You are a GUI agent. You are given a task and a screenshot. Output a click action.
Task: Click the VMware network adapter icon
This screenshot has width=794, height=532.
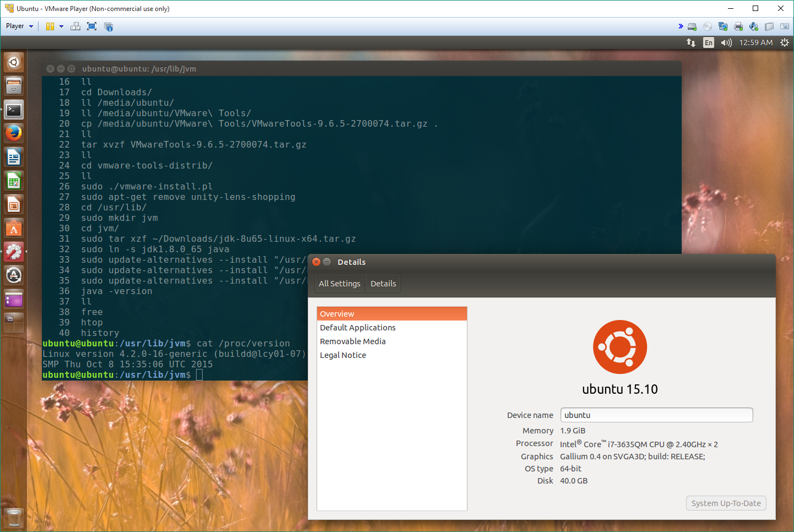[723, 26]
